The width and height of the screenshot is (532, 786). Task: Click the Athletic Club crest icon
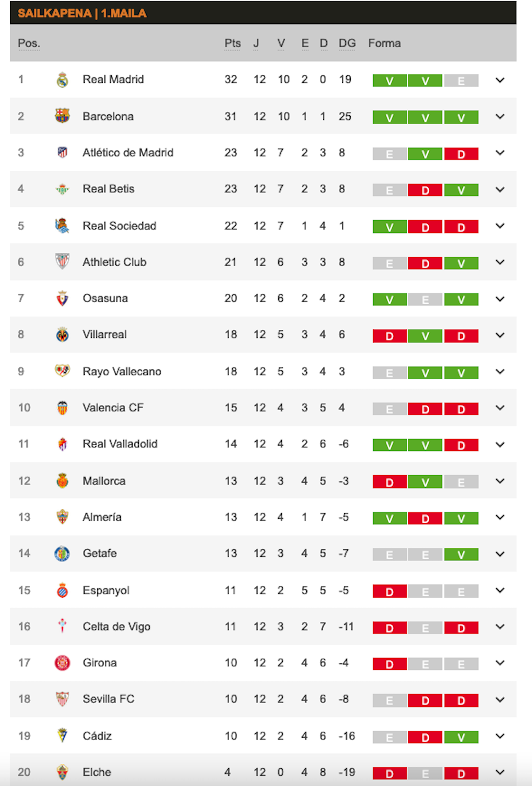(x=63, y=262)
